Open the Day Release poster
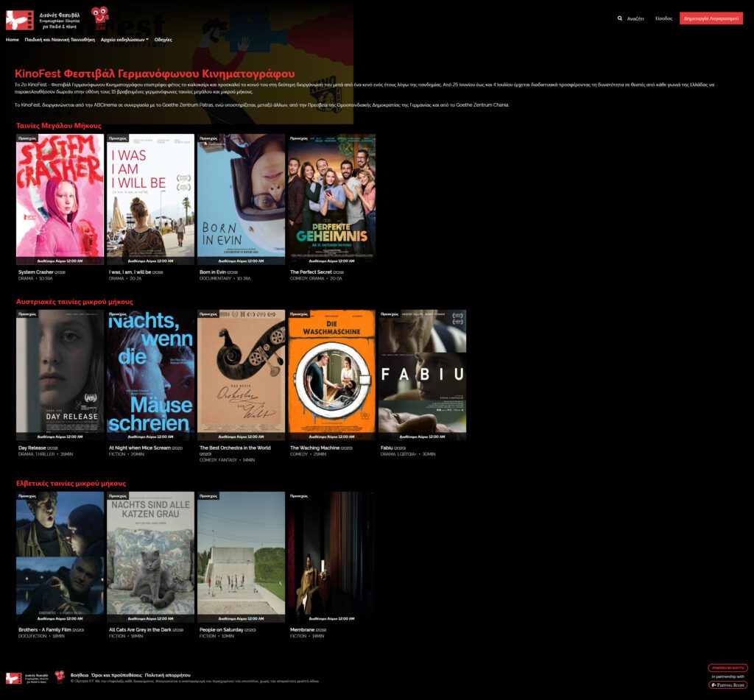Viewport: 754px width, 700px height. pos(60,375)
